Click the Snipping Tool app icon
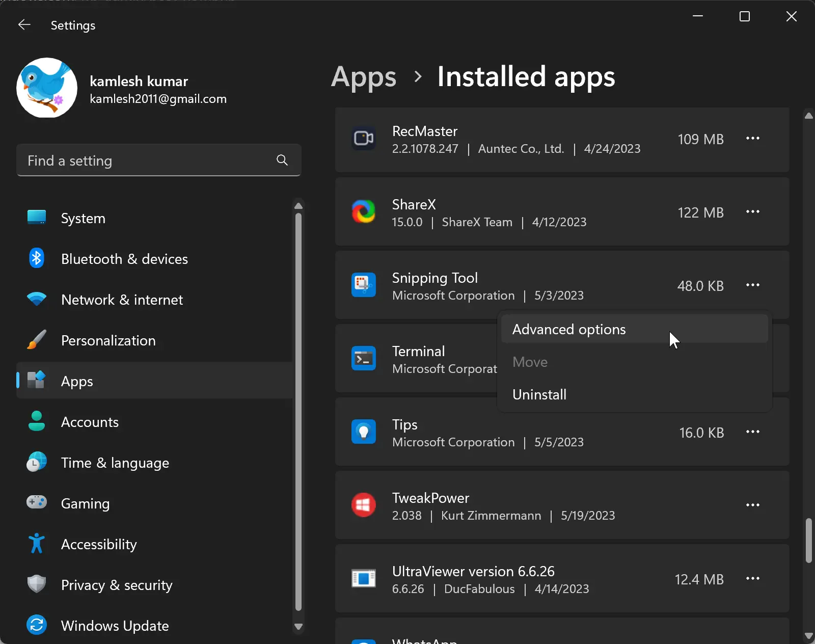This screenshot has width=815, height=644. (x=364, y=285)
